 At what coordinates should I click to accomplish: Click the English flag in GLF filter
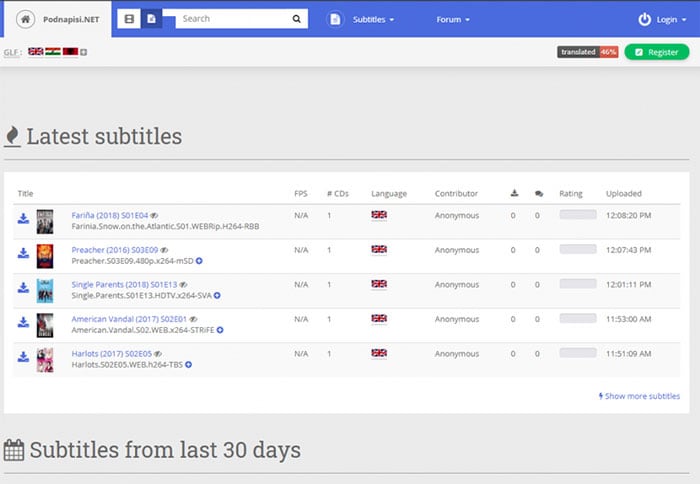(x=36, y=51)
